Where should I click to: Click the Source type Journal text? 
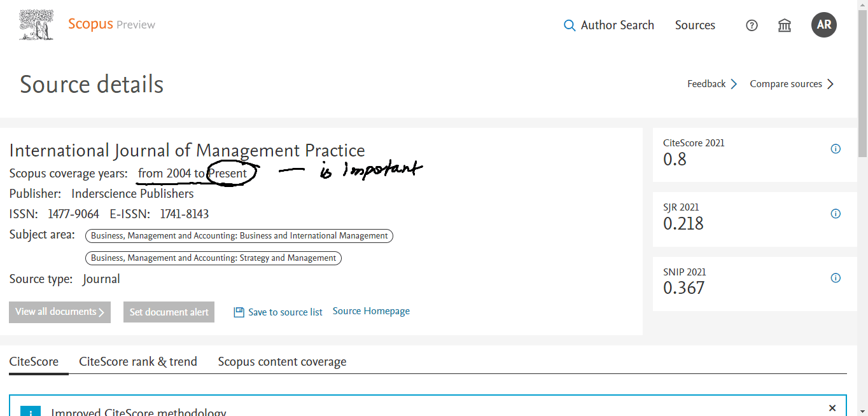101,279
